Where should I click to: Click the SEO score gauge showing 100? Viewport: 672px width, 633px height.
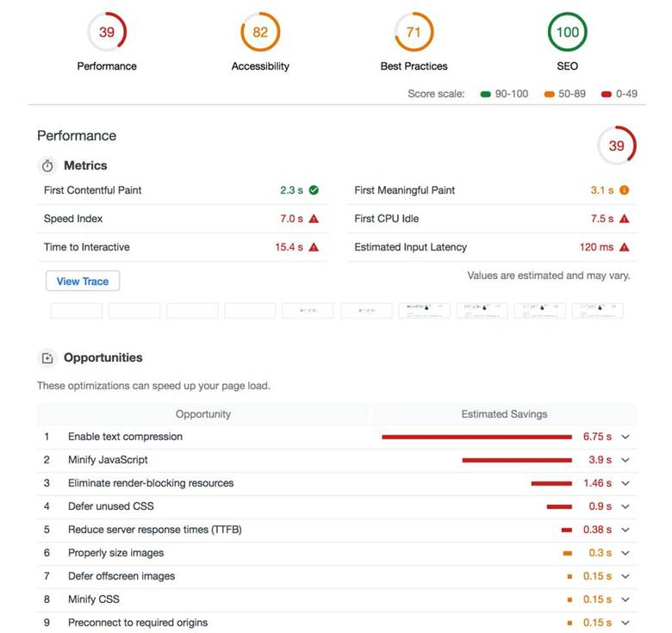click(568, 32)
